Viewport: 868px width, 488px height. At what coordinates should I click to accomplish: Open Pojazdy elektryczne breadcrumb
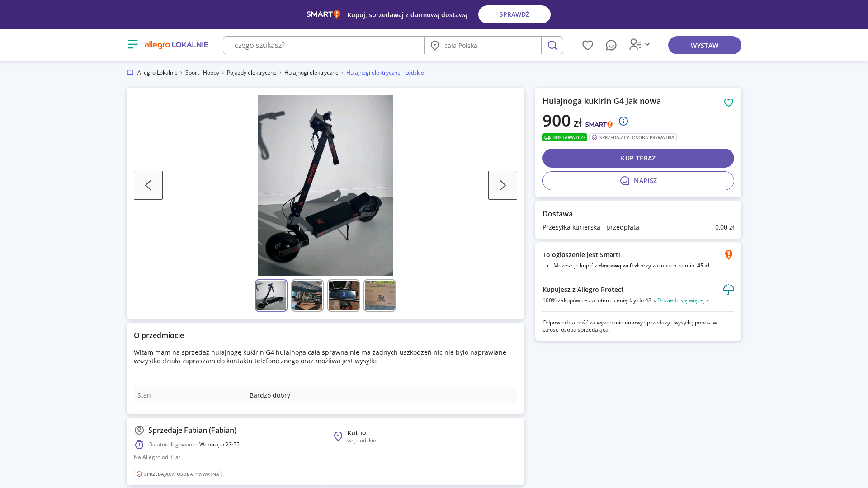251,73
